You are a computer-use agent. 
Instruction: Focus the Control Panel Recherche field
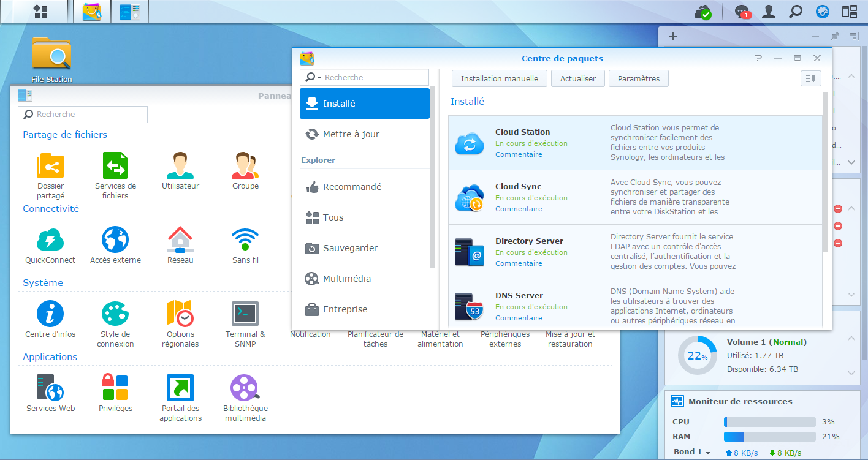pyautogui.click(x=83, y=115)
